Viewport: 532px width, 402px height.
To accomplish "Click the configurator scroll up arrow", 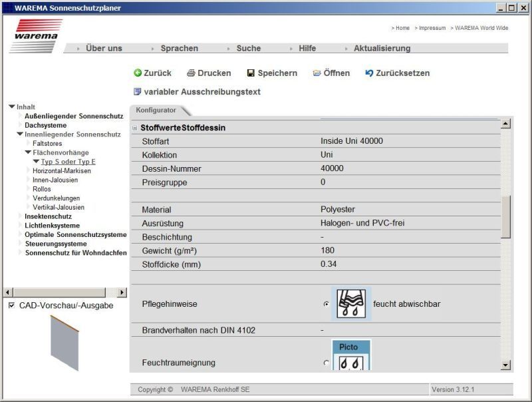I will (x=505, y=124).
